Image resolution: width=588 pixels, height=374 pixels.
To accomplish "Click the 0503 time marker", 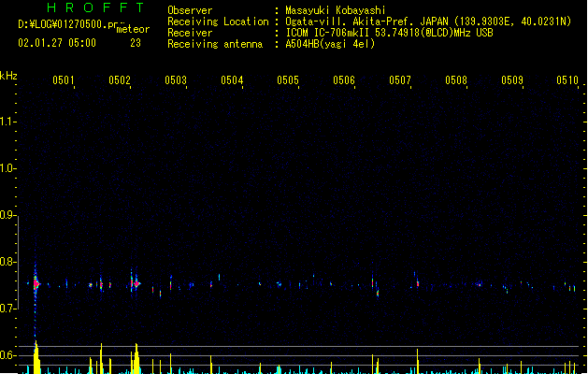I will [176, 79].
